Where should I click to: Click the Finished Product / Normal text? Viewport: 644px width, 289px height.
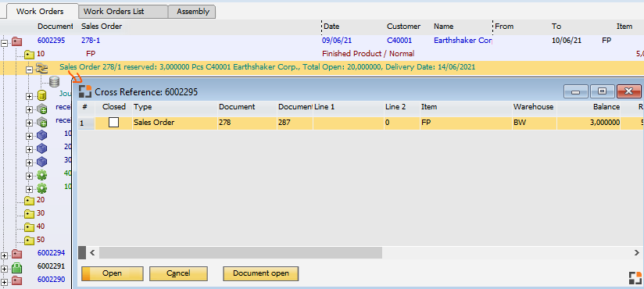coord(368,54)
